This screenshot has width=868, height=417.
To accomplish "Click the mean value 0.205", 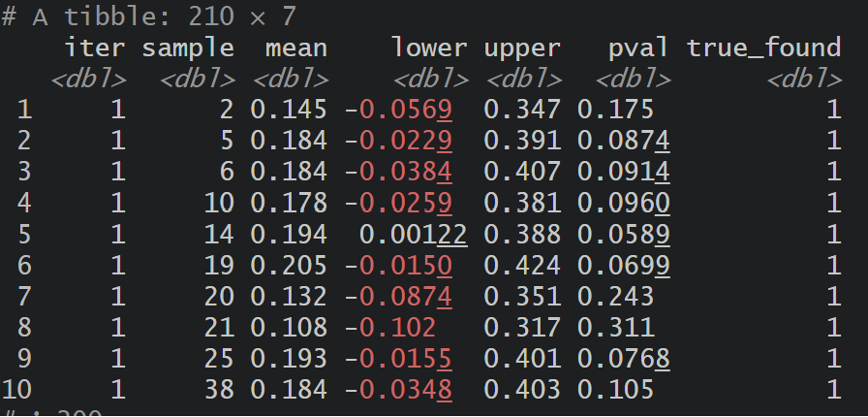I will pos(289,266).
